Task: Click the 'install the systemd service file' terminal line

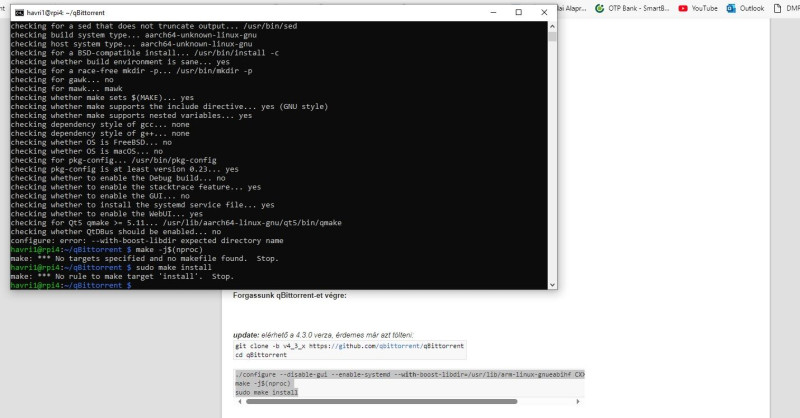Action: 142,205
